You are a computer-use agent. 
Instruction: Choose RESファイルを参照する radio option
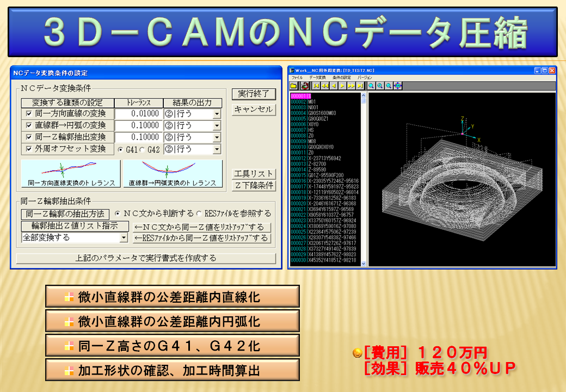point(199,213)
